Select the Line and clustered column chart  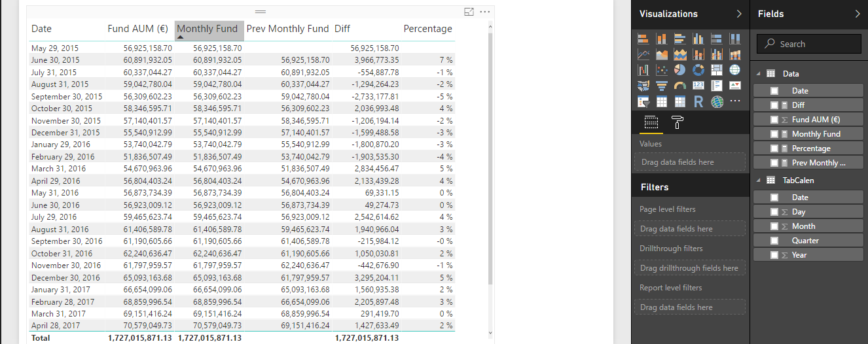717,55
